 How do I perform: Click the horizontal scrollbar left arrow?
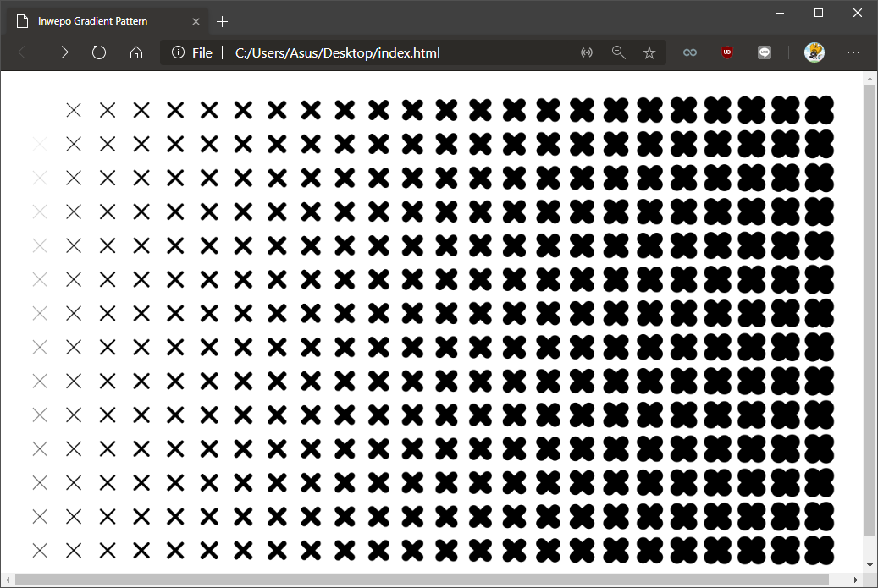coord(7,580)
